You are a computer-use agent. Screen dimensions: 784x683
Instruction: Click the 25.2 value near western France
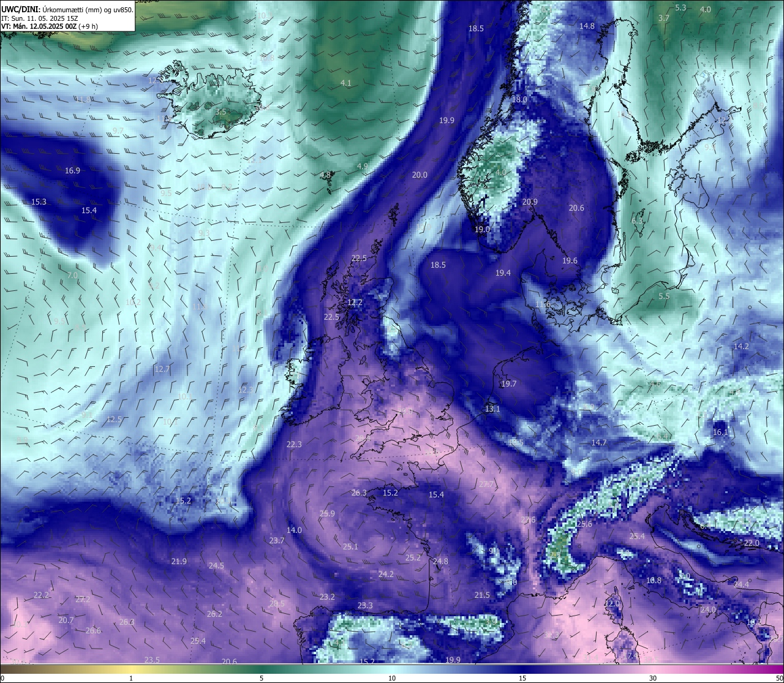413,557
